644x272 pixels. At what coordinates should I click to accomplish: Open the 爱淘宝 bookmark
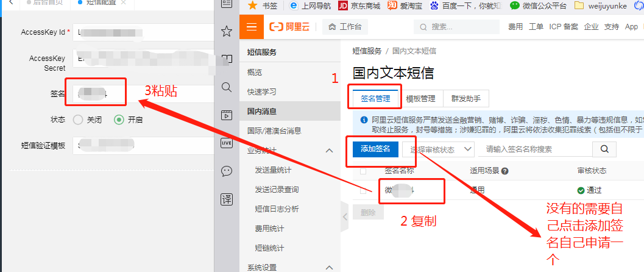tap(405, 5)
